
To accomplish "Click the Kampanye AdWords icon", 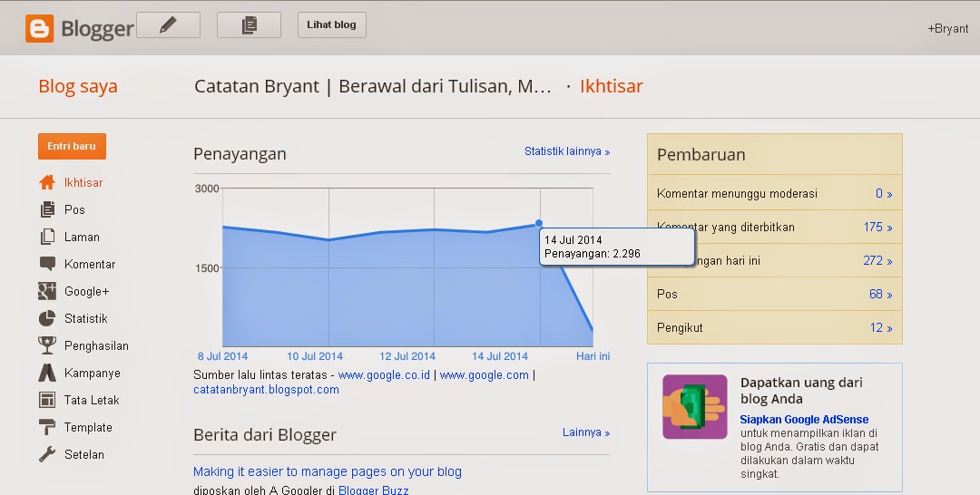I will click(x=47, y=373).
